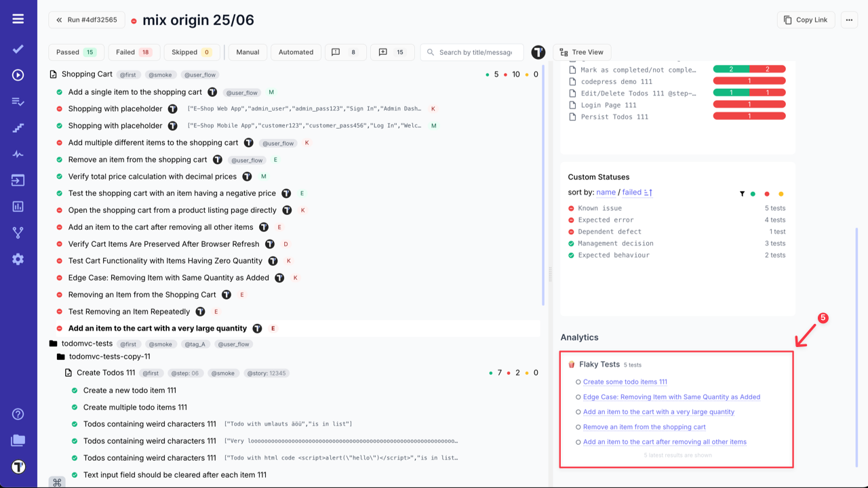Select the Runs play icon in the sidebar
This screenshot has width=868, height=488.
pos(18,75)
